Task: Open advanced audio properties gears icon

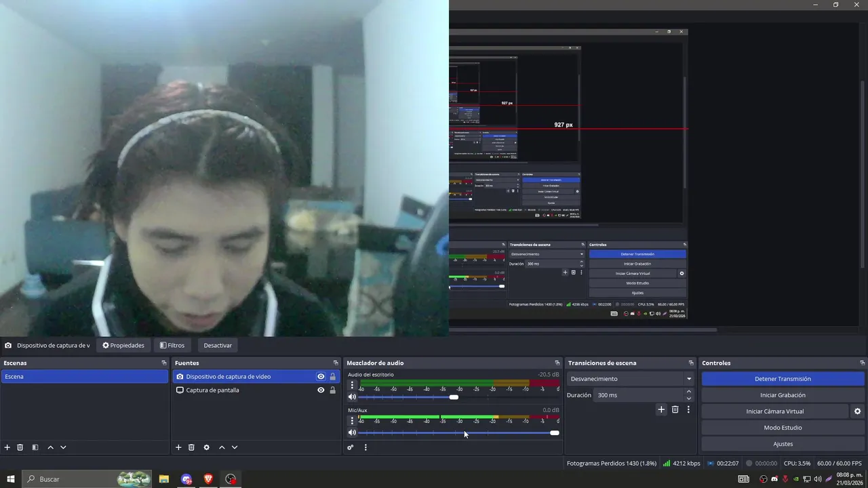Action: pyautogui.click(x=350, y=447)
